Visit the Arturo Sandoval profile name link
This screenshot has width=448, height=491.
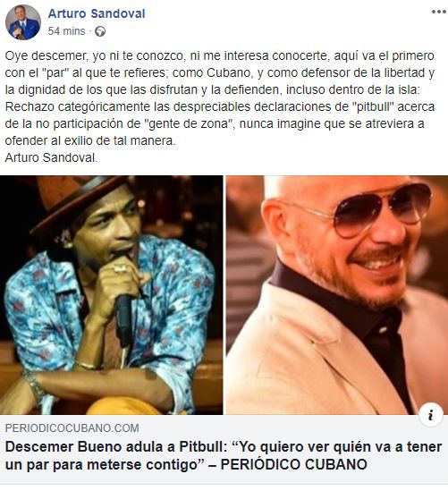click(97, 13)
